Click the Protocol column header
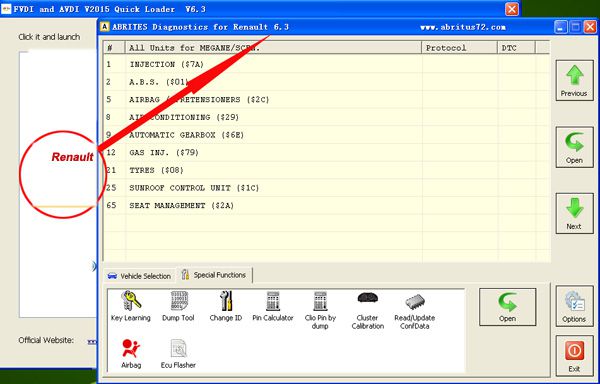Viewport: 600px width, 384px height. (460, 48)
